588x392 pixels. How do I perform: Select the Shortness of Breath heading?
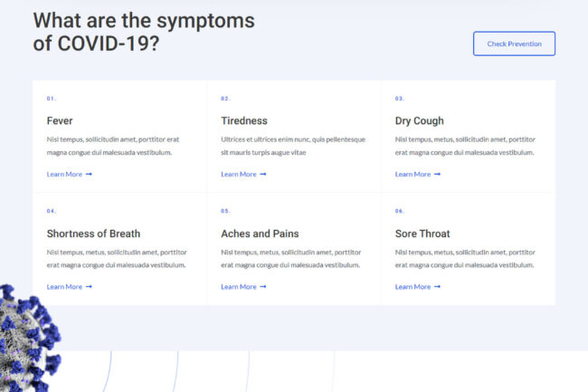(x=93, y=234)
